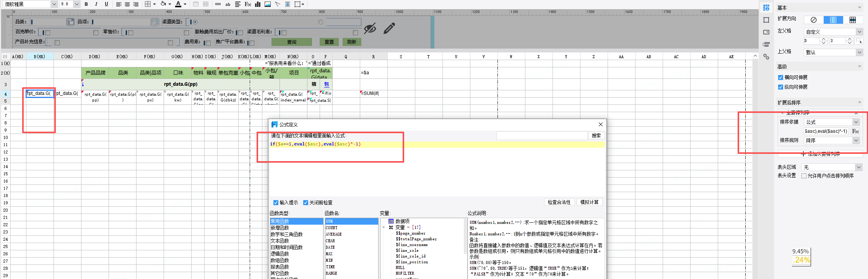The image size is (868, 279).
Task: Click the 检查合法性 button
Action: (559, 202)
